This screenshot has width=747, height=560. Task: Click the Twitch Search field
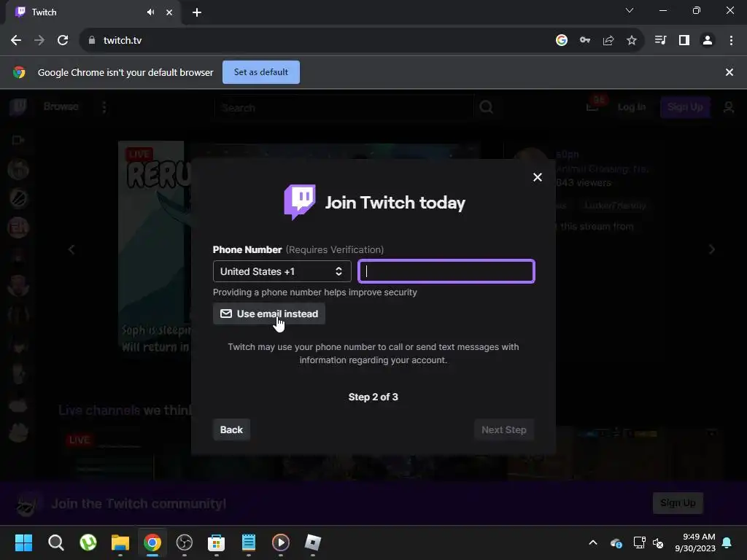point(344,108)
